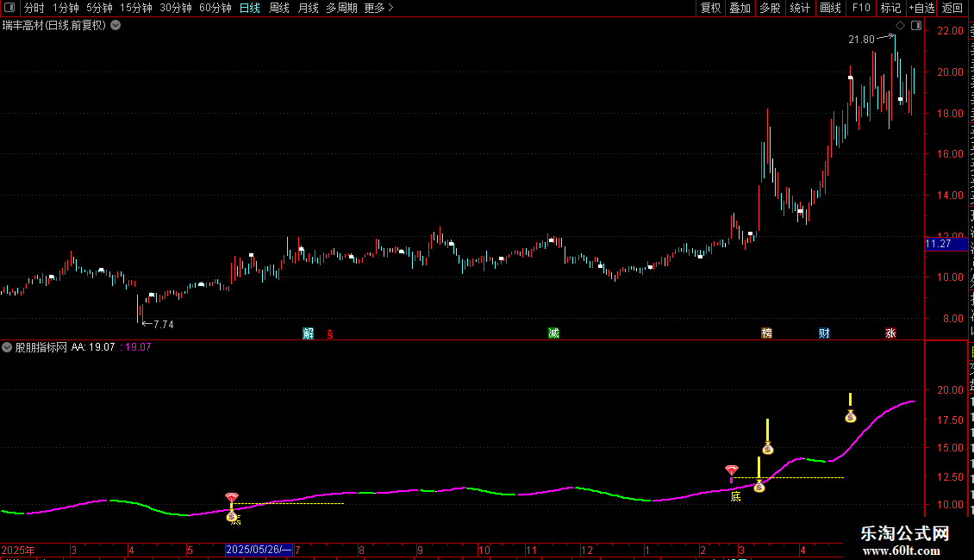Click the 叠加 overlay button
This screenshot has width=974, height=560.
pos(740,8)
